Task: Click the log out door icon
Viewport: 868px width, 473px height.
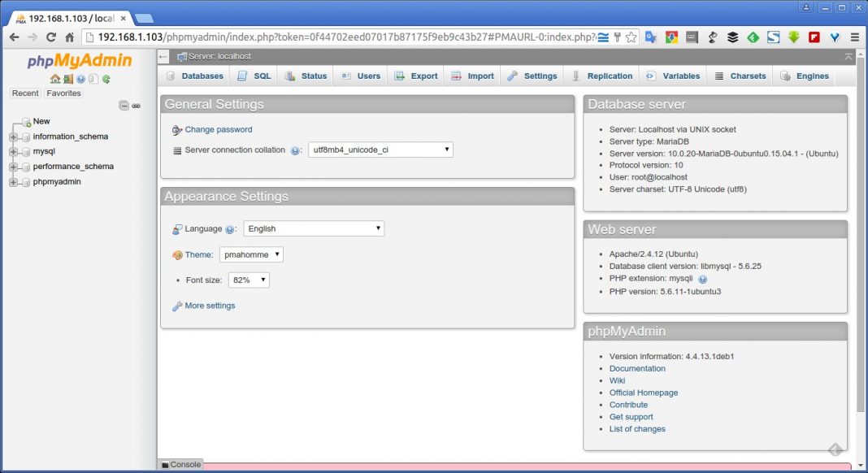Action: [x=68, y=79]
